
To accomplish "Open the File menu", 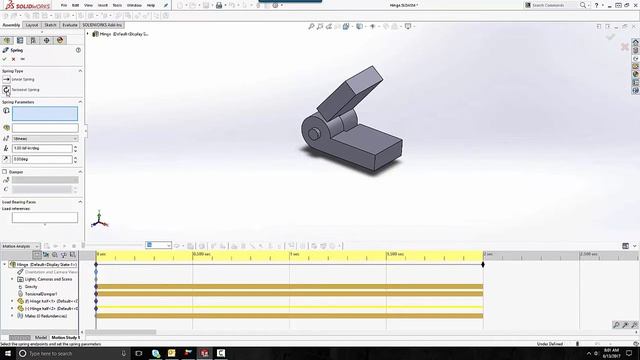I will click(x=64, y=5).
